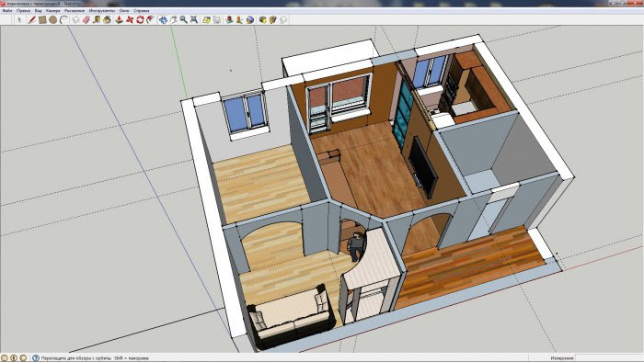Pick the Rectangle drawing tool

42,19
